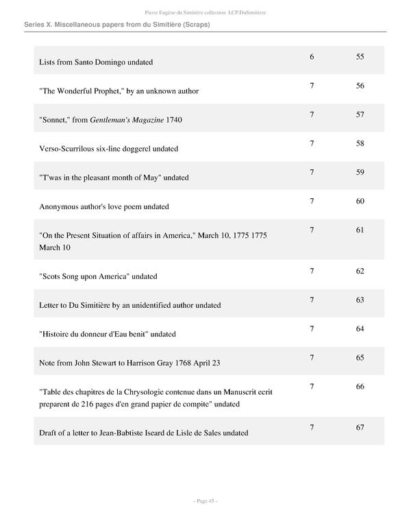Click folder number 67
Image resolution: width=411 pixels, height=532 pixels.
[360, 427]
